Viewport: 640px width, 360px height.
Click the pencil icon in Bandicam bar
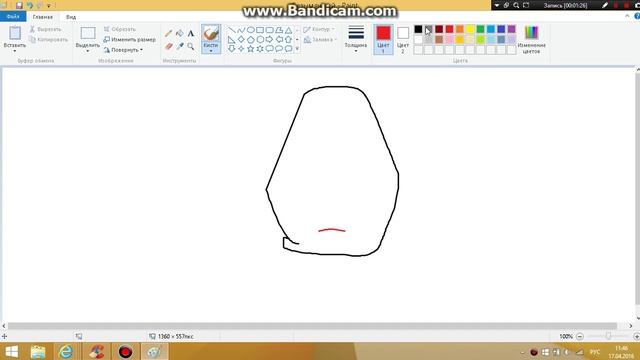(x=604, y=5)
